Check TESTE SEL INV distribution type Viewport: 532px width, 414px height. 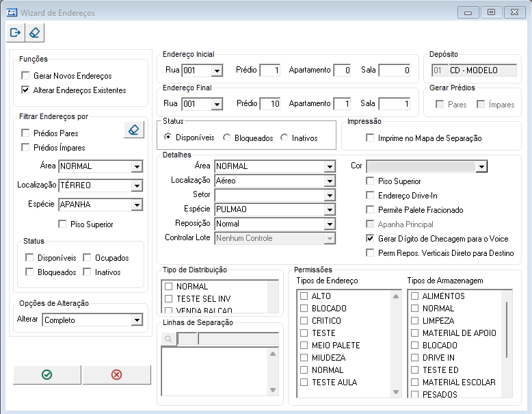point(169,298)
